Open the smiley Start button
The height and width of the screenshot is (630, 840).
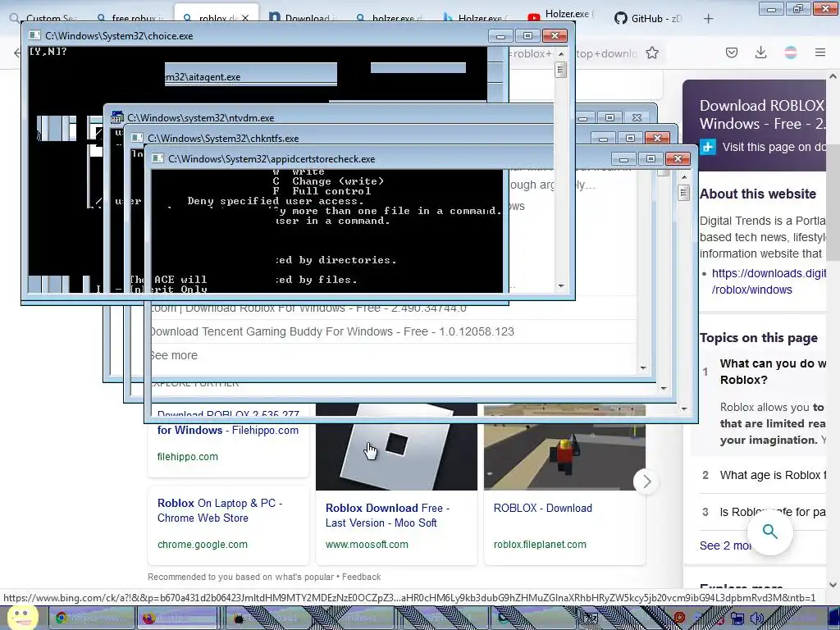(x=22, y=618)
